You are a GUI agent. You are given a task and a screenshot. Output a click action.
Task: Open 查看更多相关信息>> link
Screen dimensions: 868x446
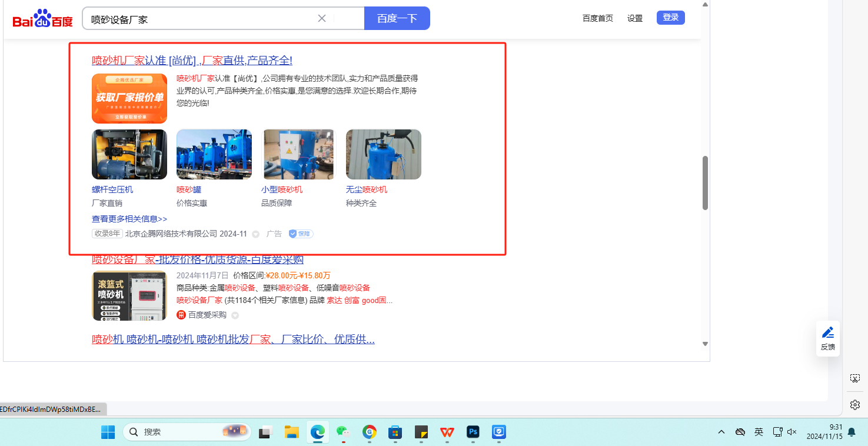[129, 219]
